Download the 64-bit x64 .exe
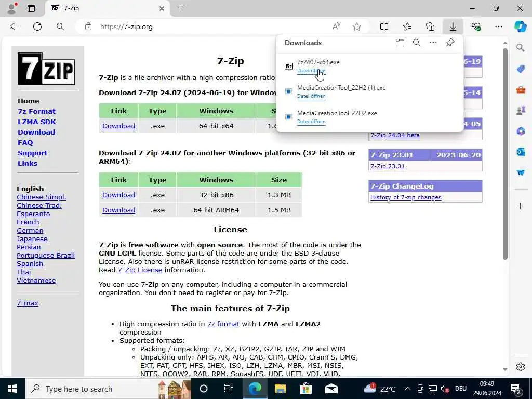This screenshot has height=399, width=532. (x=119, y=126)
